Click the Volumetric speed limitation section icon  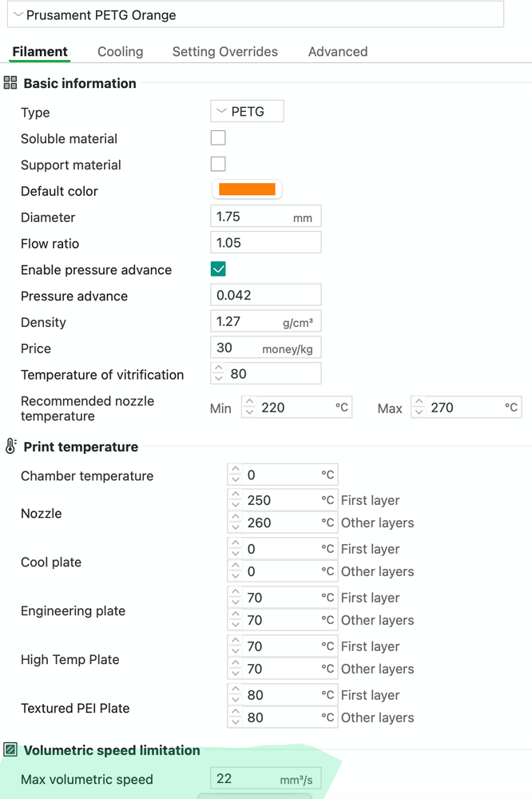[x=10, y=749]
